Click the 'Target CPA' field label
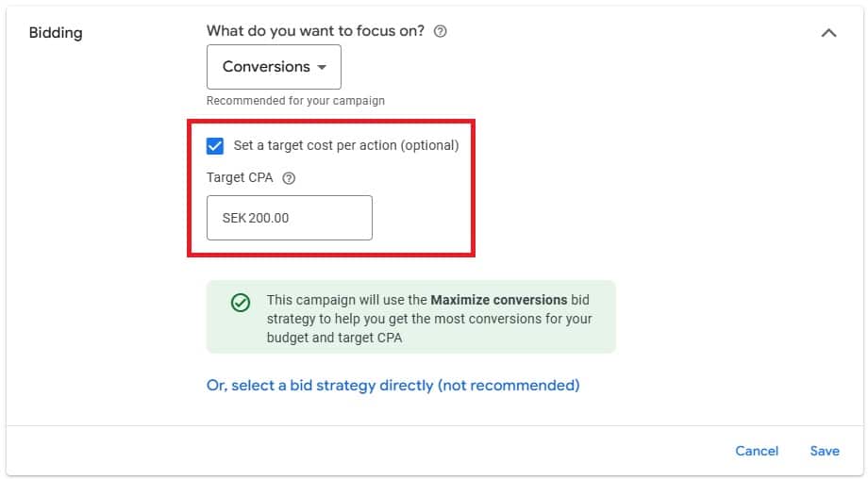The height and width of the screenshot is (479, 868). [240, 177]
